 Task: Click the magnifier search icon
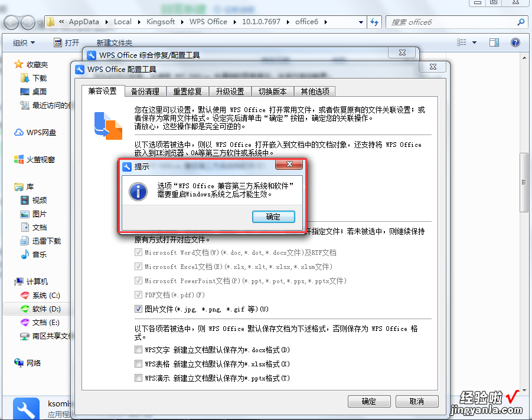521,22
